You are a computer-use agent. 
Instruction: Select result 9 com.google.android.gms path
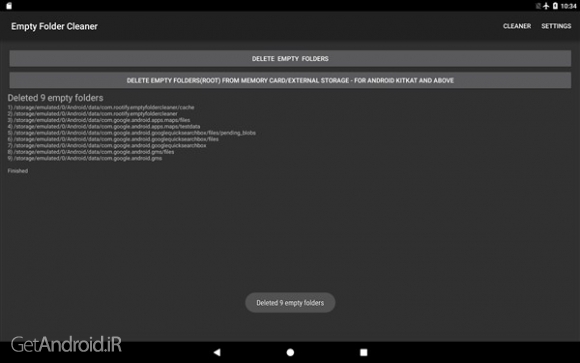tap(85, 158)
